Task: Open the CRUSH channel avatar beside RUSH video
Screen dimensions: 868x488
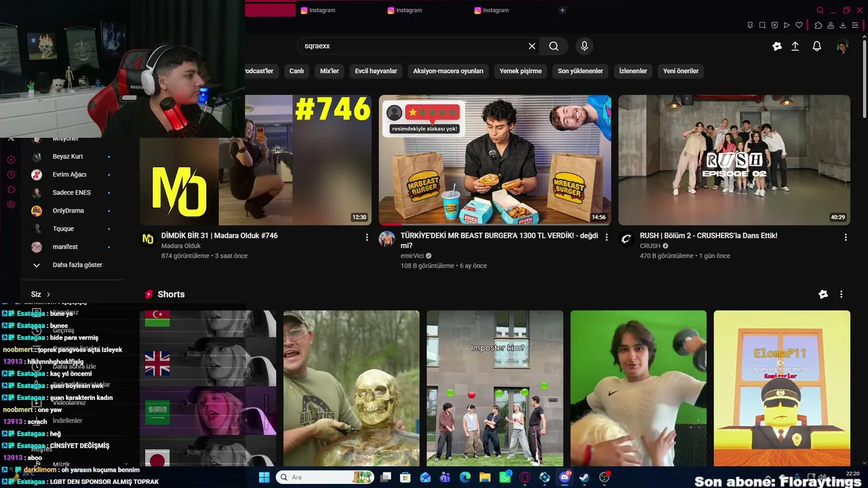Action: (627, 239)
